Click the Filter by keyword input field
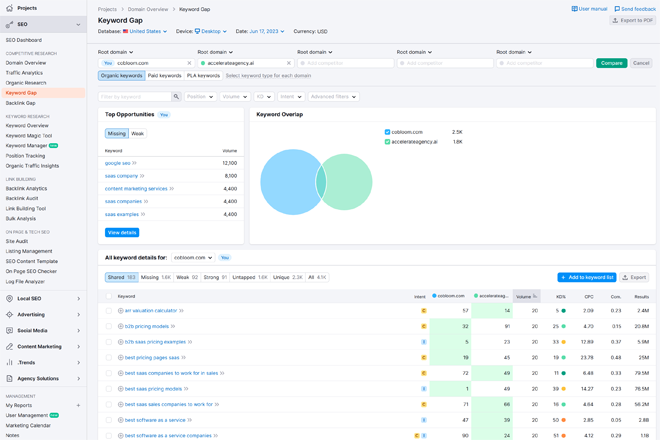Screen dimensions: 660x440 click(135, 97)
